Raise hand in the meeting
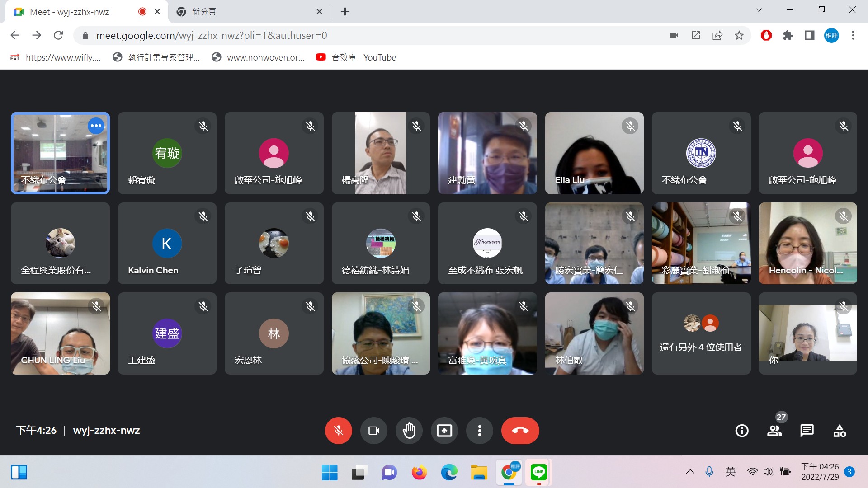This screenshot has width=868, height=488. click(x=409, y=431)
